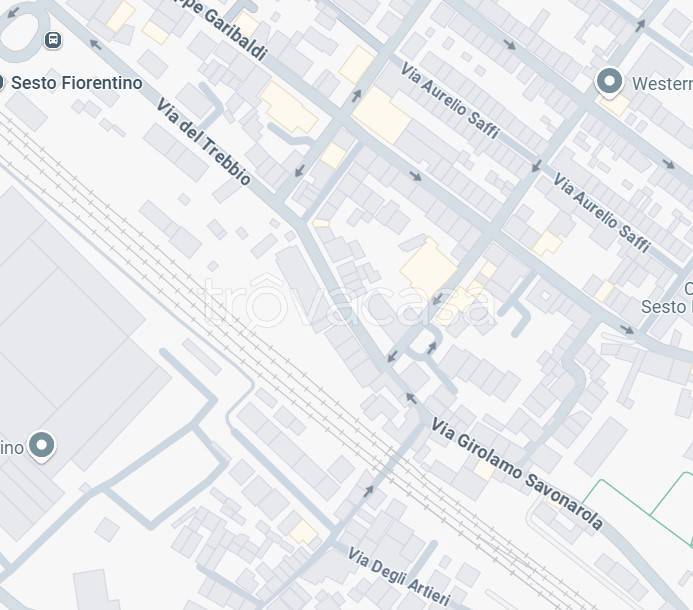Screen dimensions: 693x610
Task: Click the Western place name text
Action: pyautogui.click(x=662, y=84)
